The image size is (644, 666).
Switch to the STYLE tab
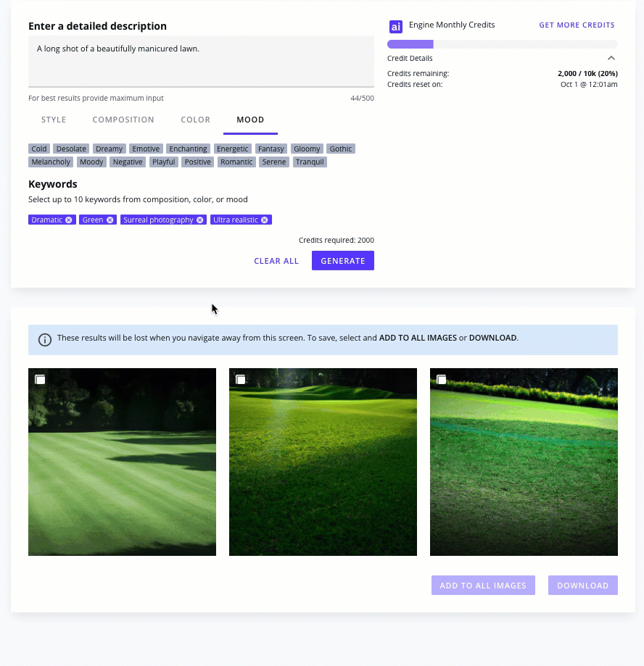pyautogui.click(x=54, y=120)
